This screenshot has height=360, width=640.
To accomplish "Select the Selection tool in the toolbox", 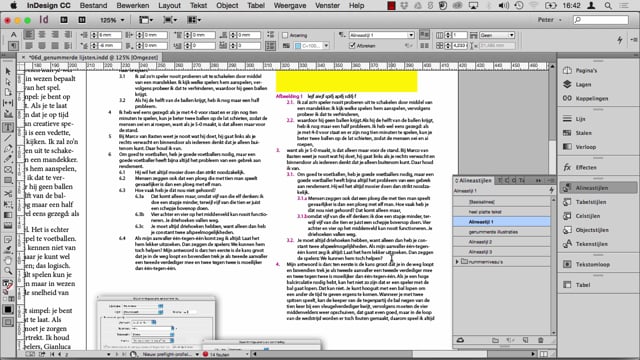I will click(x=8, y=71).
